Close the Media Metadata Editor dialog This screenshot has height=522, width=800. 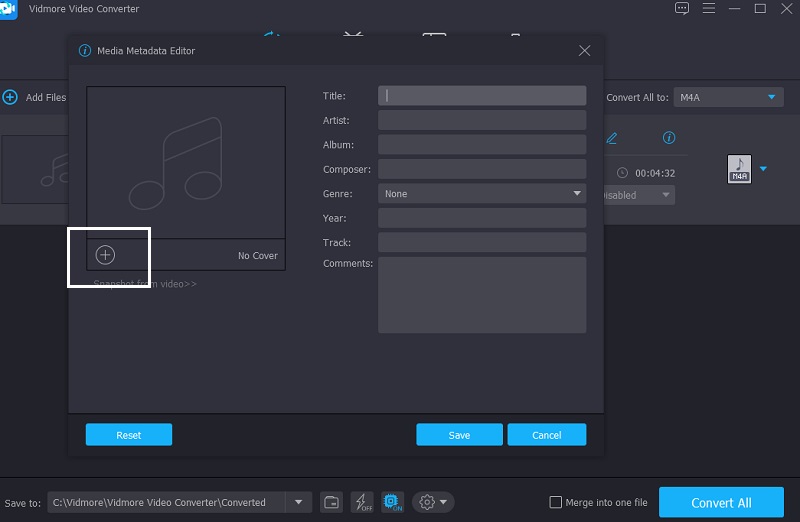pos(584,50)
